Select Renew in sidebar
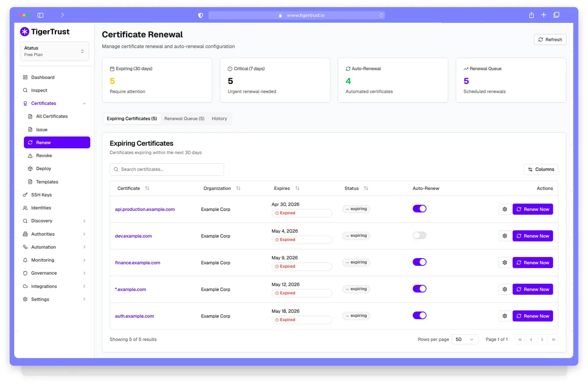 pos(57,142)
